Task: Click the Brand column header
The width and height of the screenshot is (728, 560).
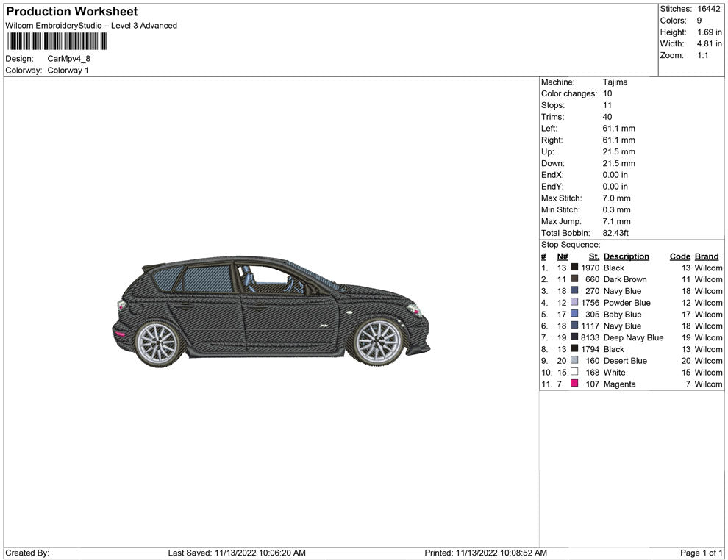Action: click(x=706, y=256)
